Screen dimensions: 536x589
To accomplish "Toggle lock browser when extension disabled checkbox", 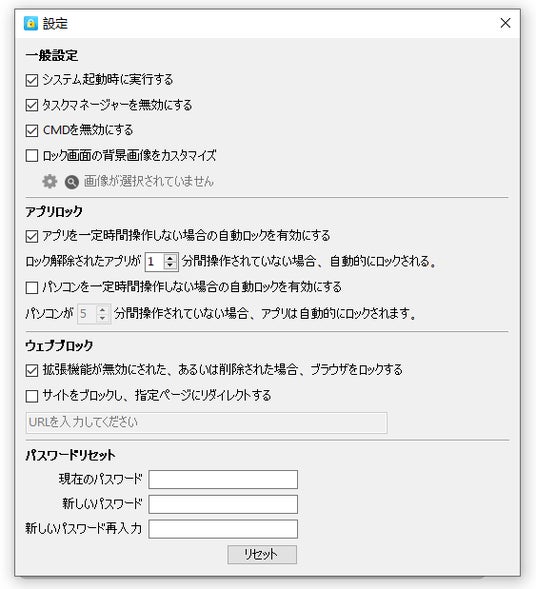I will click(x=32, y=370).
